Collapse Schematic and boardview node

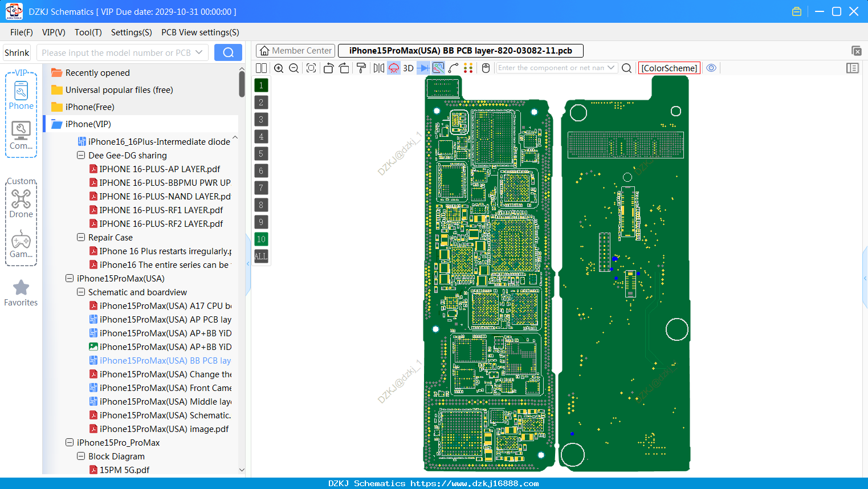coord(81,292)
